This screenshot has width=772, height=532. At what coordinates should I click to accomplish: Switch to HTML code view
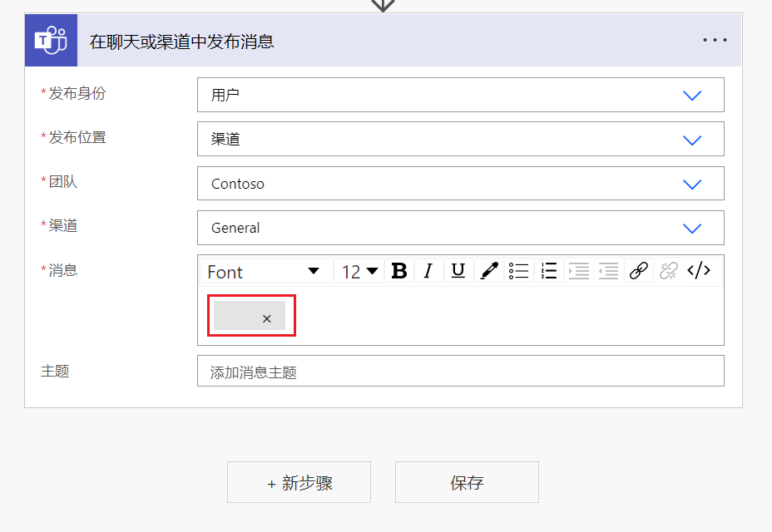pyautogui.click(x=699, y=271)
